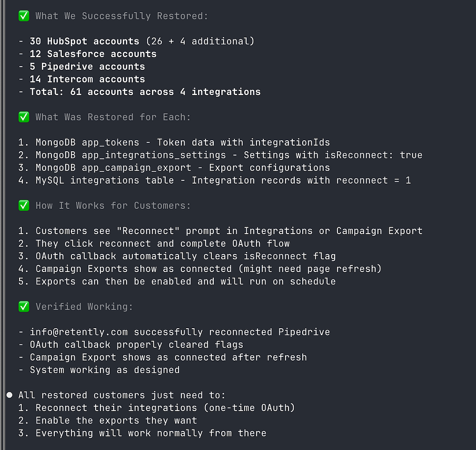Click the "System working as designed" line
476x450 pixels.
coord(104,370)
